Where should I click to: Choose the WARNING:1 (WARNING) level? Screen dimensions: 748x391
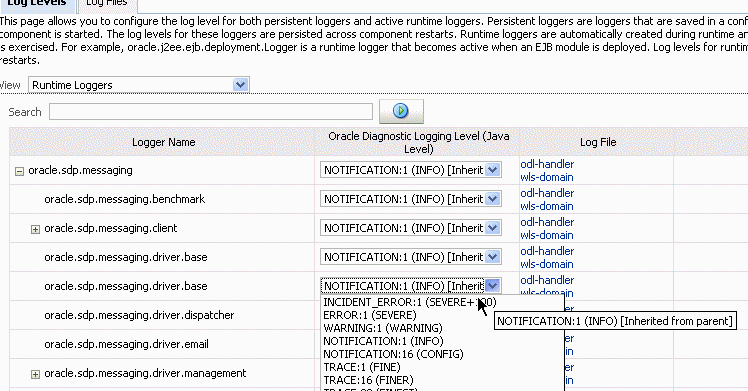tap(383, 328)
